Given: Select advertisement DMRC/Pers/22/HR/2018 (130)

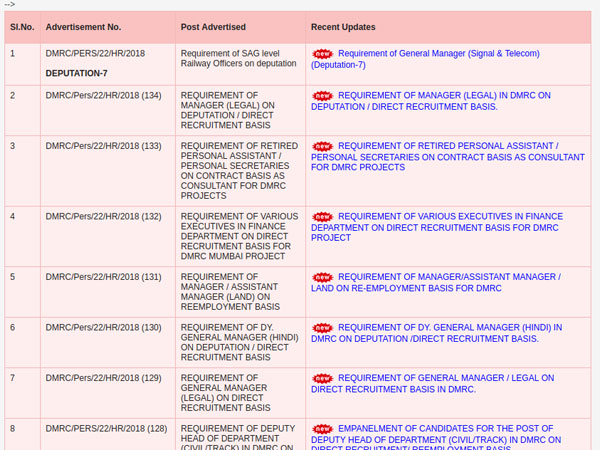Looking at the screenshot, I should coord(104,328).
